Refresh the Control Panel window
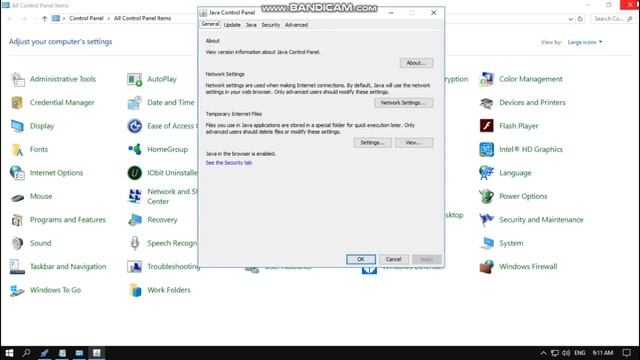The image size is (640, 360). pos(580,19)
